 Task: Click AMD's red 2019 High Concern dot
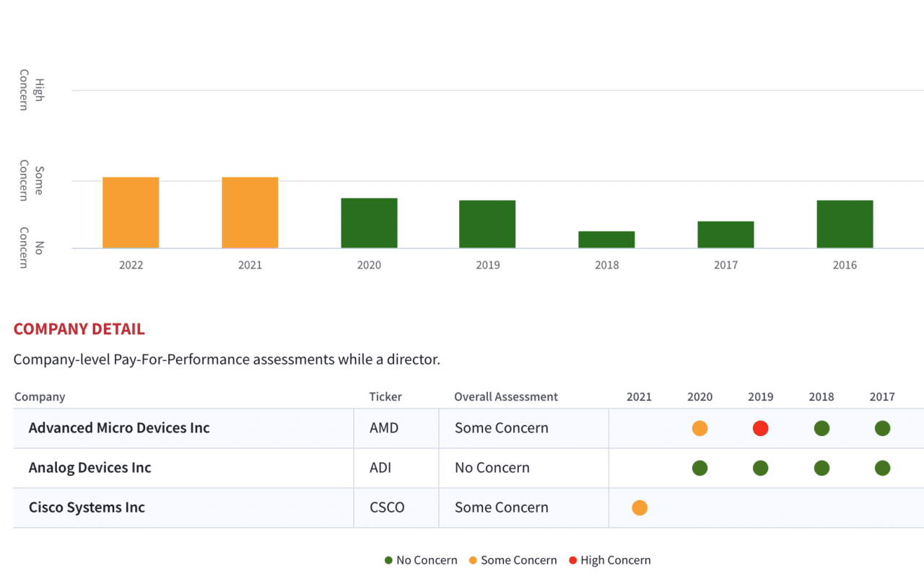[760, 428]
